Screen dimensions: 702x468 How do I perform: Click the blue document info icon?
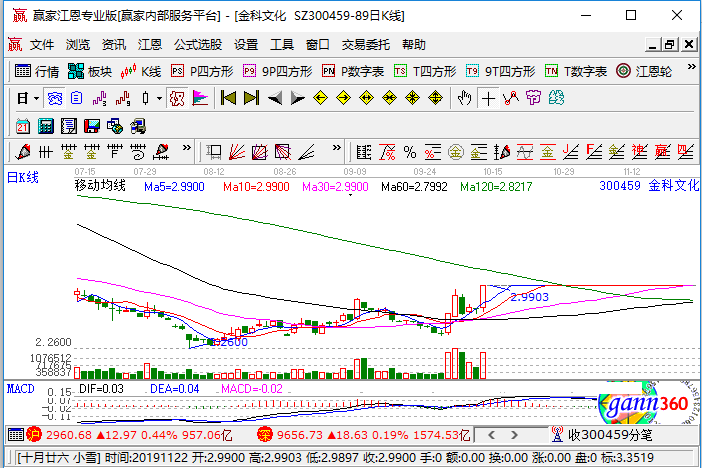(x=77, y=98)
